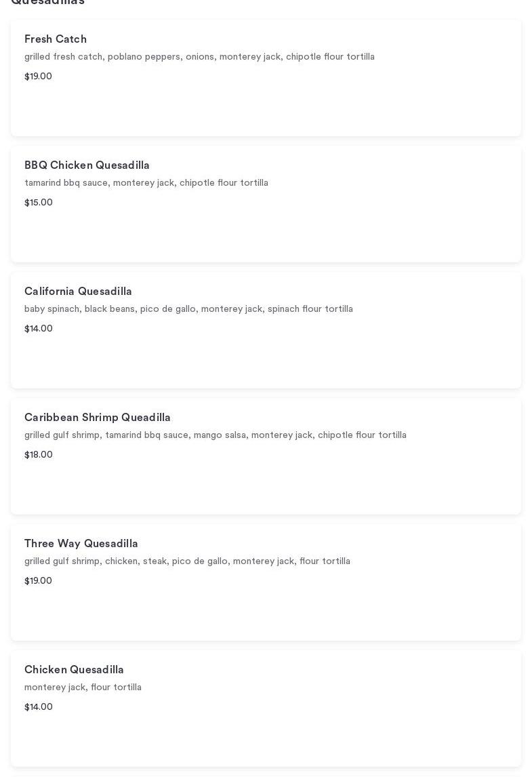
Task: Choose the Caribbean Shrimp Queadilla heading
Action: pyautogui.click(x=97, y=418)
